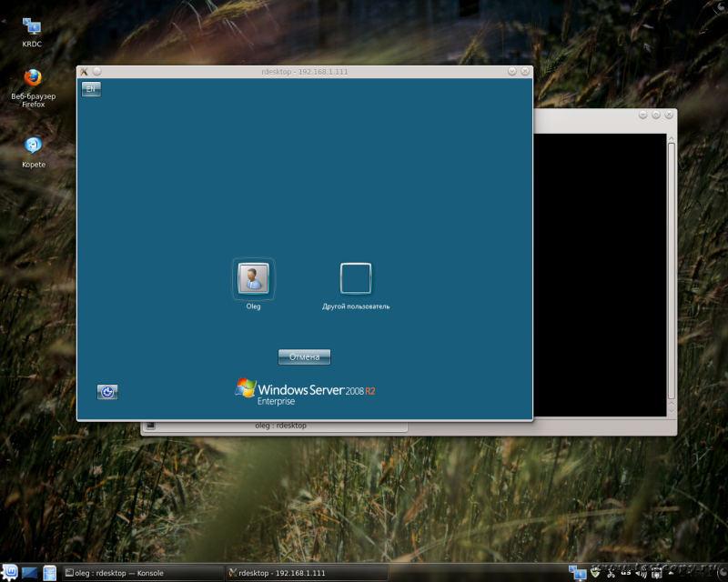
Task: Click the rdesktop window title bar
Action: [303, 71]
